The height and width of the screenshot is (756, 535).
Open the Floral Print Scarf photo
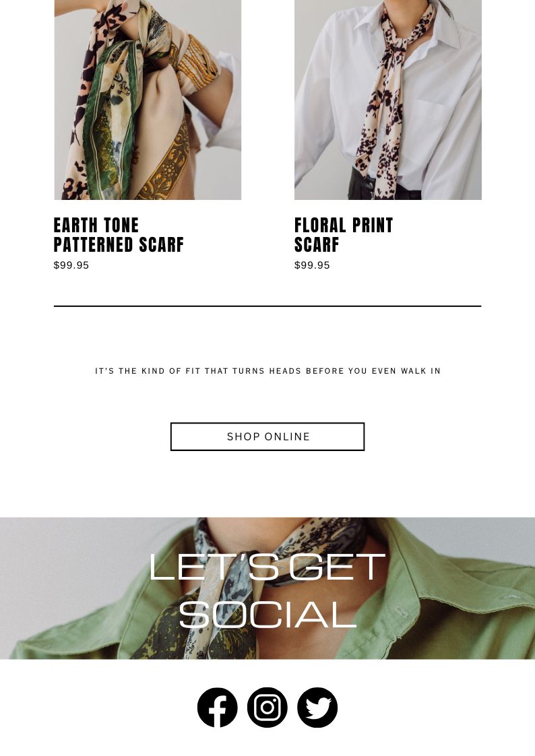pyautogui.click(x=388, y=100)
